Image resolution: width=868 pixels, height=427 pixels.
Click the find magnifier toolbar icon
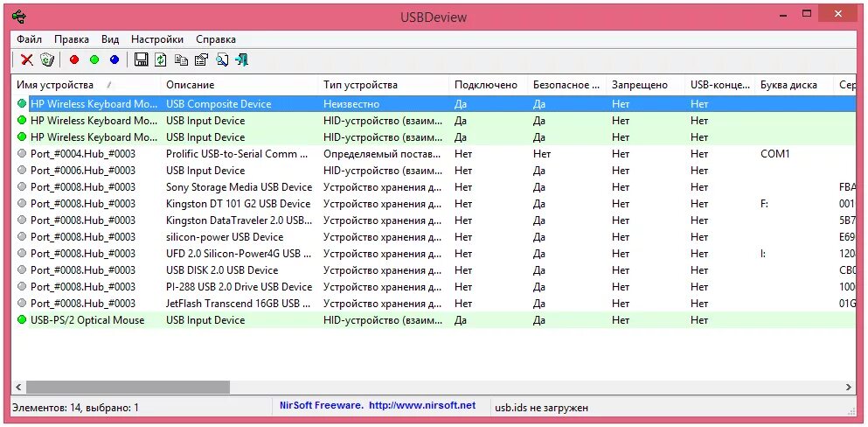pyautogui.click(x=222, y=59)
